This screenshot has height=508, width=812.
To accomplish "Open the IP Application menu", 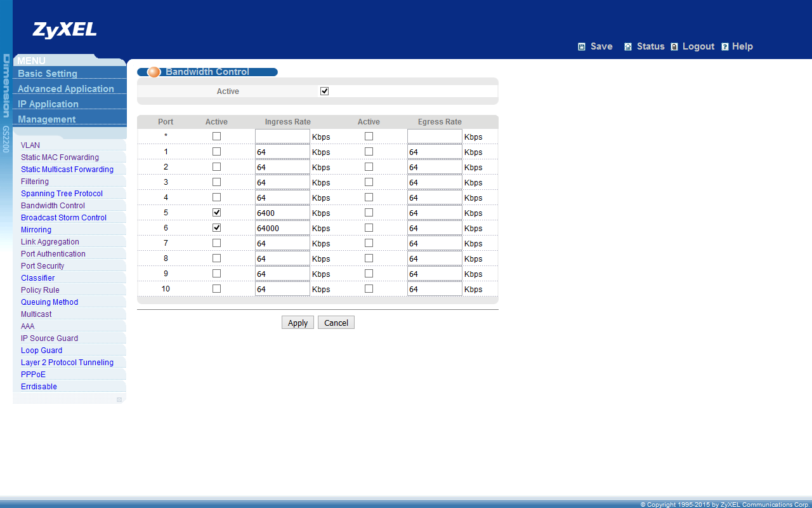I will tap(48, 104).
